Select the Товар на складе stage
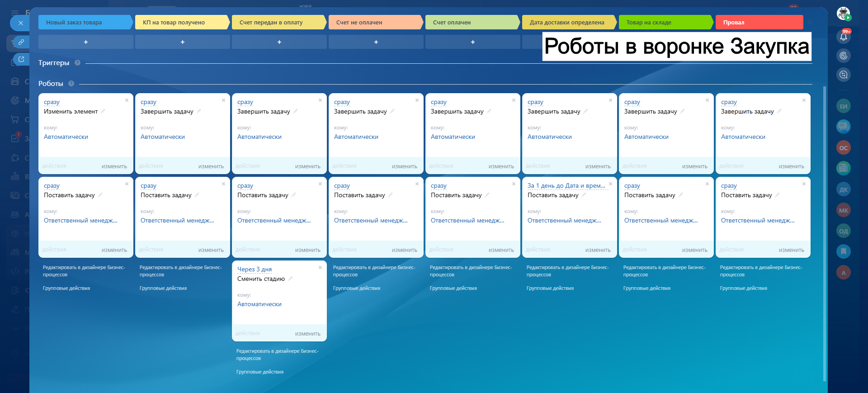868x393 pixels. (665, 22)
